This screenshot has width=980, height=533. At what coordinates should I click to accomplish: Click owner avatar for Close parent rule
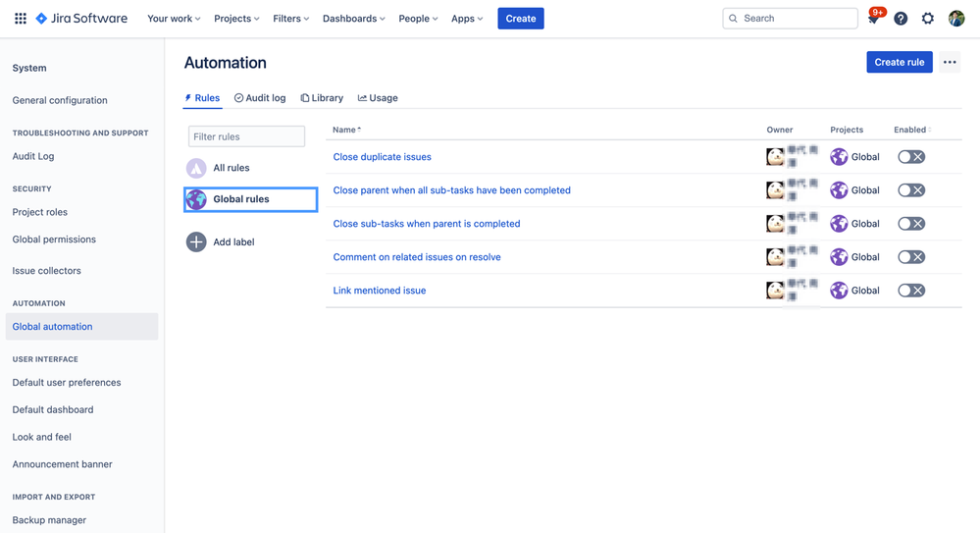click(775, 190)
